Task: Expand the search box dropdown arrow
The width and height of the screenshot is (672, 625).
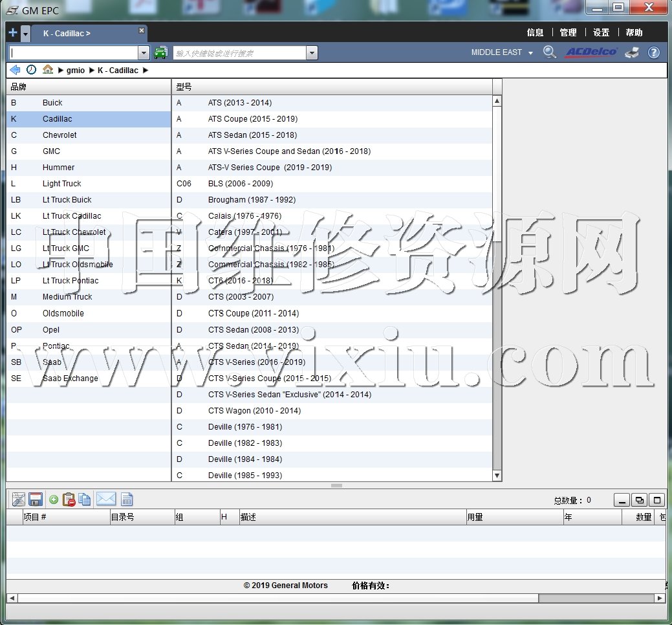Action: (312, 52)
